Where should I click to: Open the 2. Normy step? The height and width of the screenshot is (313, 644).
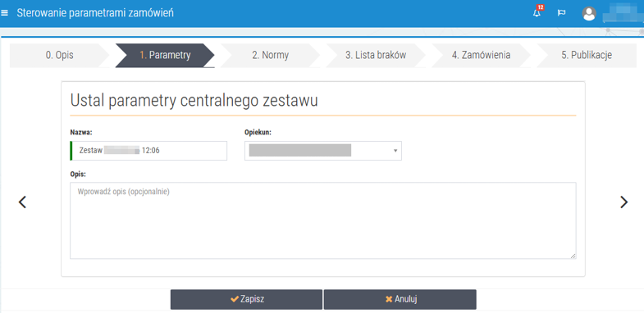coord(270,56)
